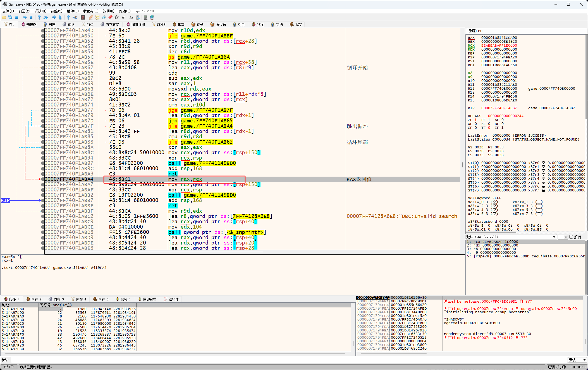Click the blue Stop debugging icon
This screenshot has height=370, width=588.
click(16, 17)
